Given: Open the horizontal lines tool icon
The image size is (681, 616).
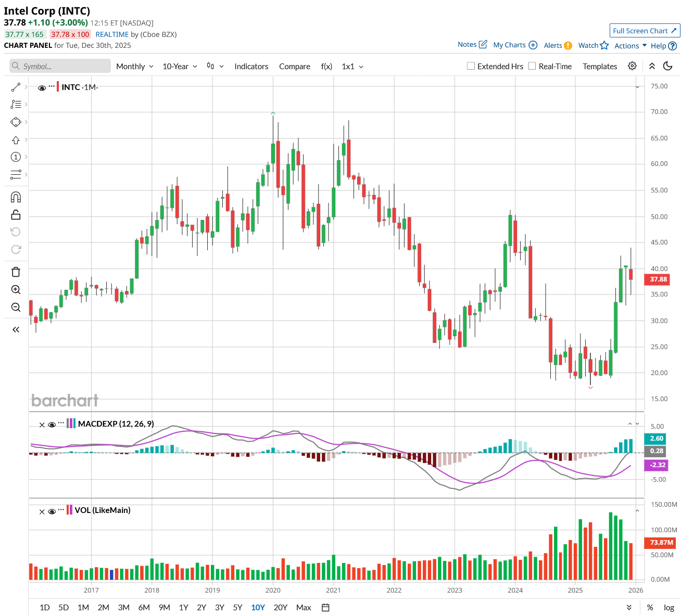Looking at the screenshot, I should [16, 174].
